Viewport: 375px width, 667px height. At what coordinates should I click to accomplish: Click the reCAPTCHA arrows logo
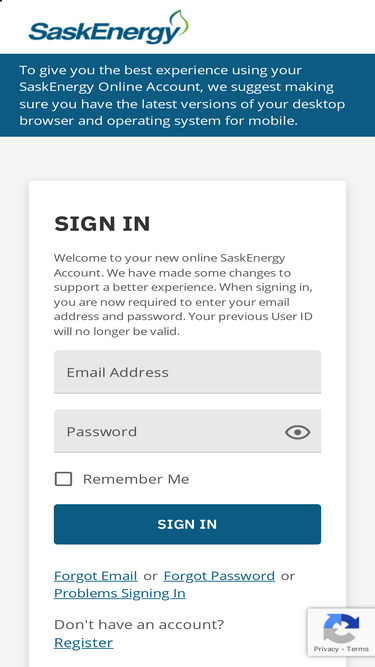(x=341, y=628)
